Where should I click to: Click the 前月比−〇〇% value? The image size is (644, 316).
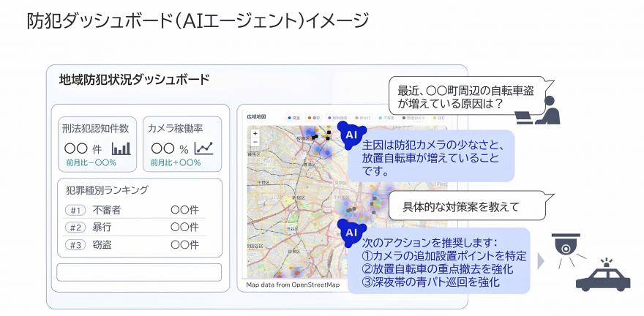click(91, 162)
